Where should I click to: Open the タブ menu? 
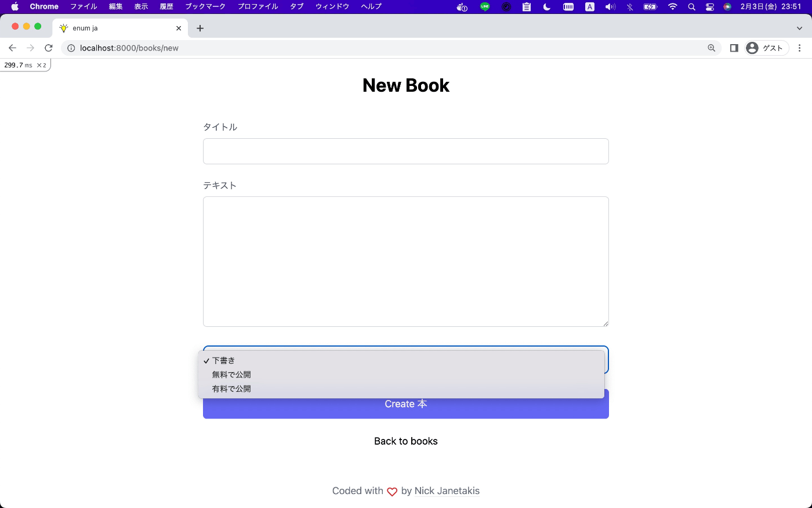pyautogui.click(x=297, y=7)
